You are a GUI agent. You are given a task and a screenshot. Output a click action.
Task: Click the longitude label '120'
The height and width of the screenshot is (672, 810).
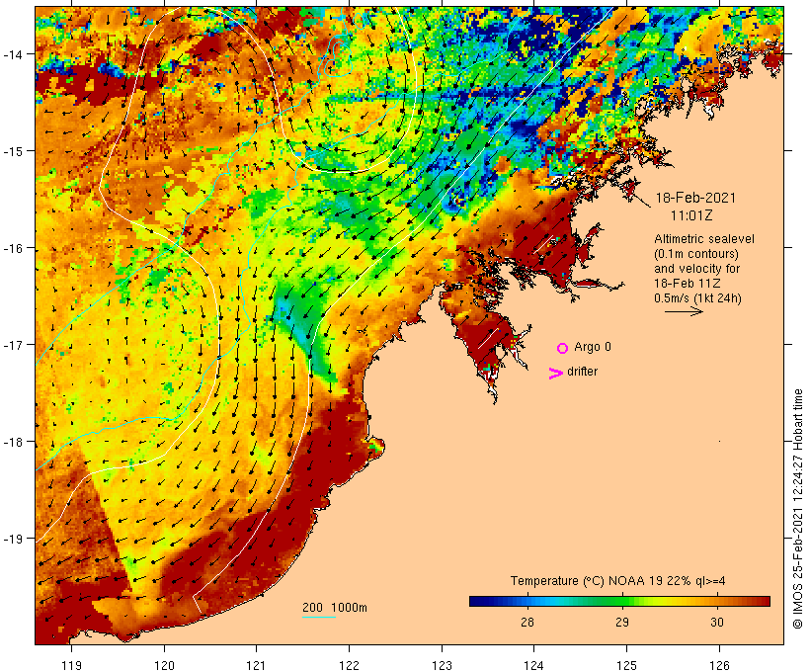point(164,665)
